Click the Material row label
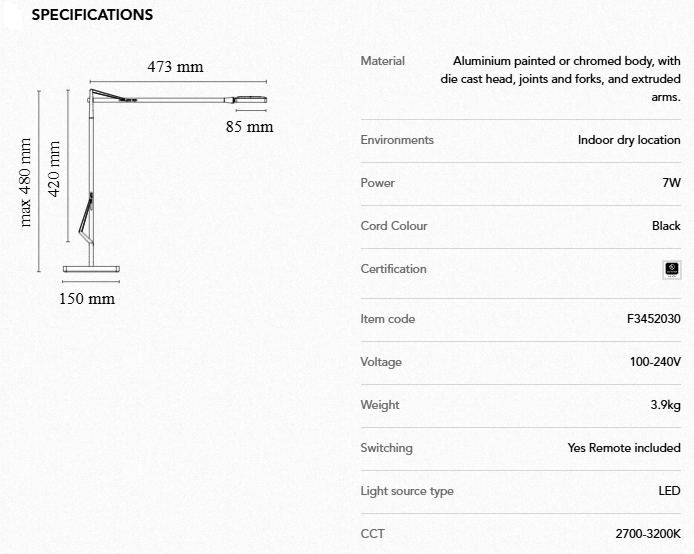 click(x=383, y=61)
